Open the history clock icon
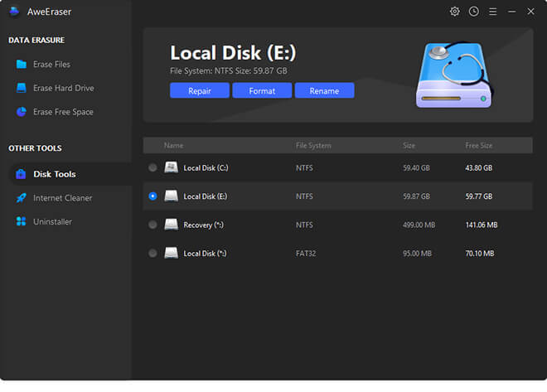This screenshot has height=392, width=547. coord(474,12)
